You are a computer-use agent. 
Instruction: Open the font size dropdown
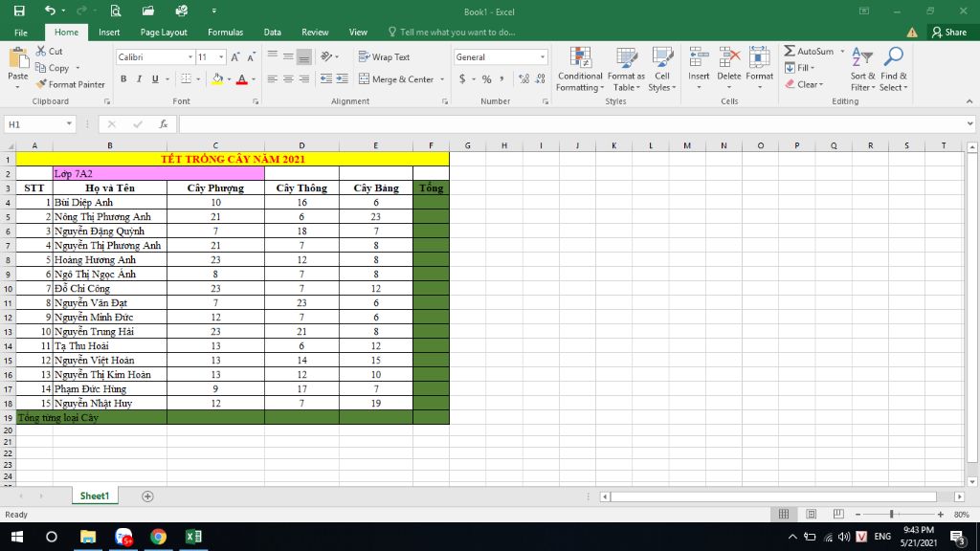point(221,56)
